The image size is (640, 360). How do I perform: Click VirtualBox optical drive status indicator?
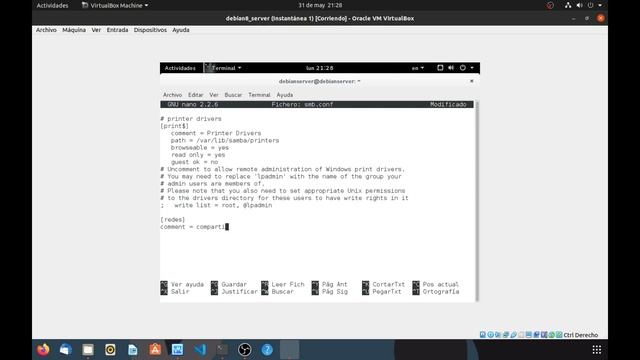(491, 335)
